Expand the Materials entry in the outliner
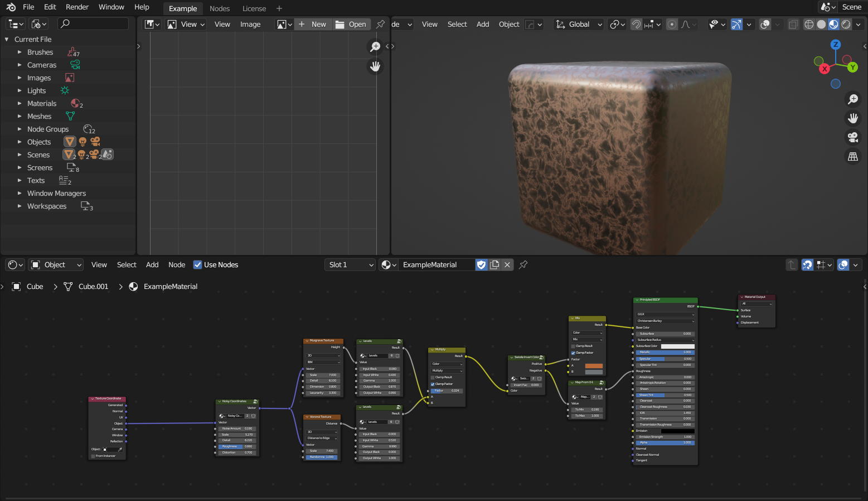868x501 pixels. point(20,104)
